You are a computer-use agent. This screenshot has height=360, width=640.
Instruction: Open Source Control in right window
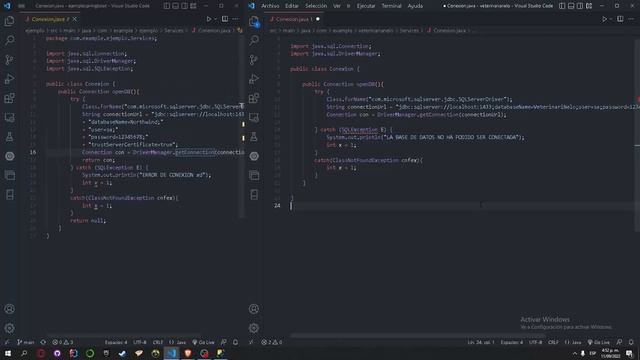[x=254, y=60]
